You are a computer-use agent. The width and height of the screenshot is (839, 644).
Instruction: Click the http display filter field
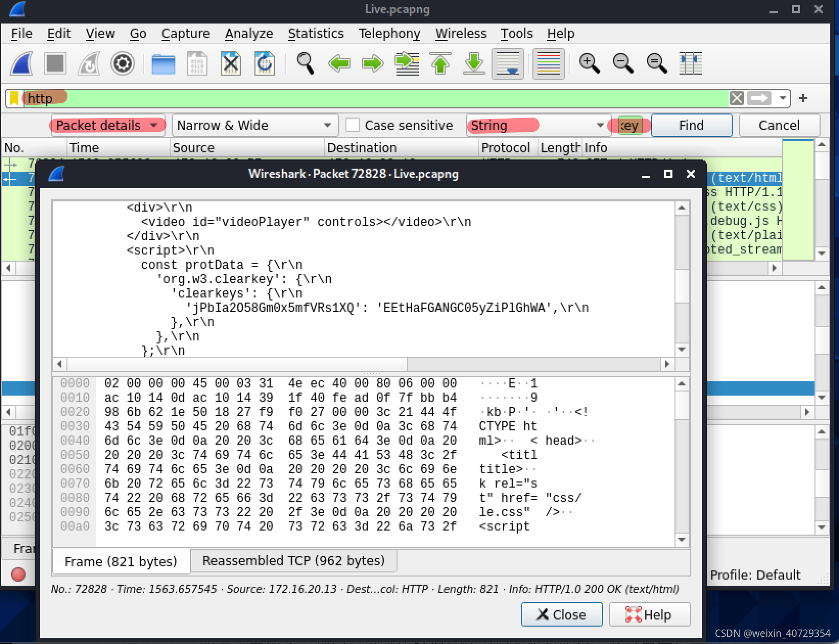click(376, 98)
